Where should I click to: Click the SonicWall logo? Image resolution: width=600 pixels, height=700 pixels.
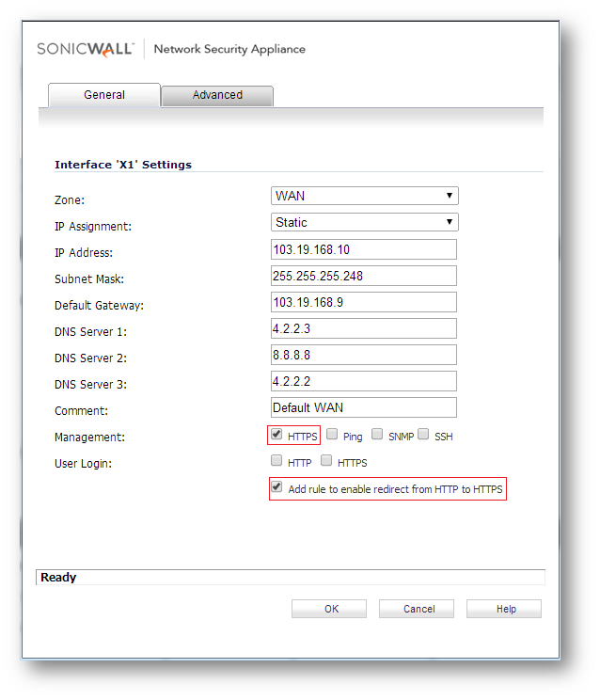[x=86, y=49]
